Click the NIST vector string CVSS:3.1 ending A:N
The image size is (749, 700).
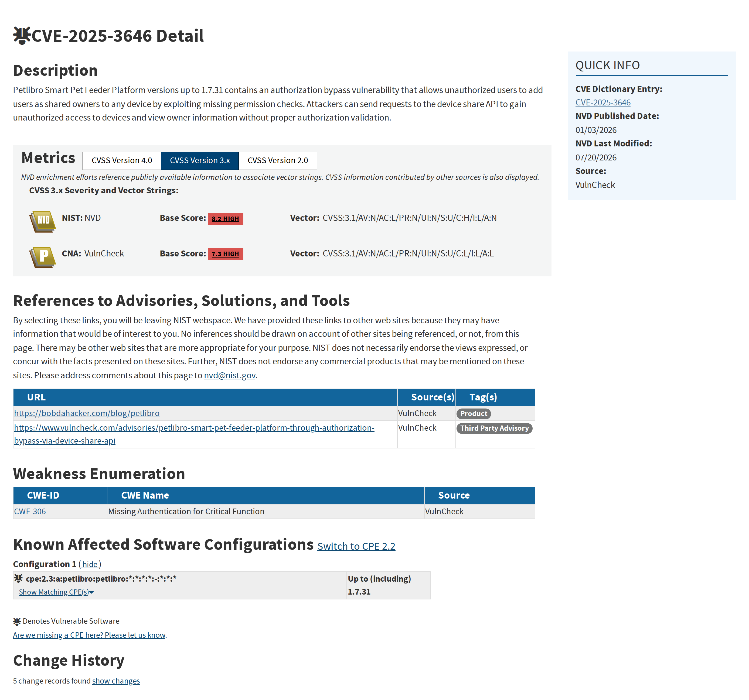(x=410, y=218)
